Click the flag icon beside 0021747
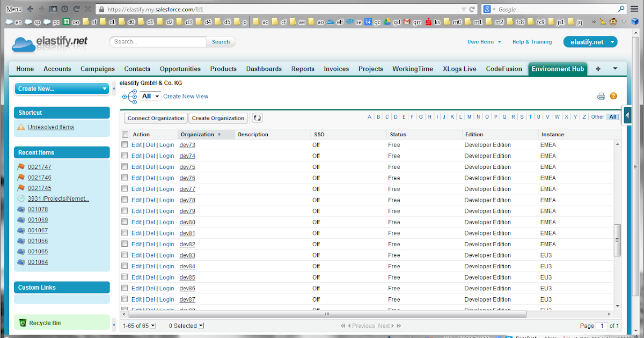Viewport: 644px width, 338px height. click(21, 167)
